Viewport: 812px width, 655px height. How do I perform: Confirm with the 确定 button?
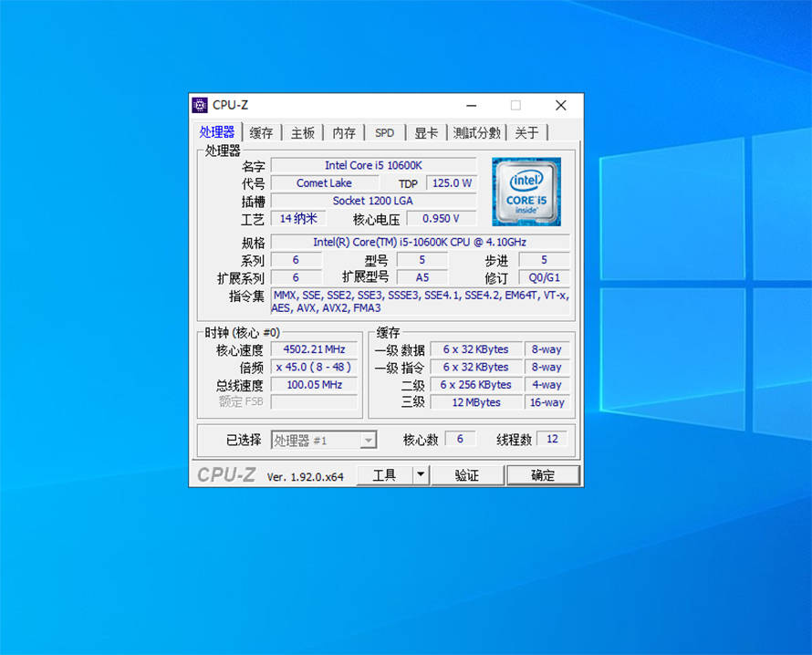(x=543, y=474)
